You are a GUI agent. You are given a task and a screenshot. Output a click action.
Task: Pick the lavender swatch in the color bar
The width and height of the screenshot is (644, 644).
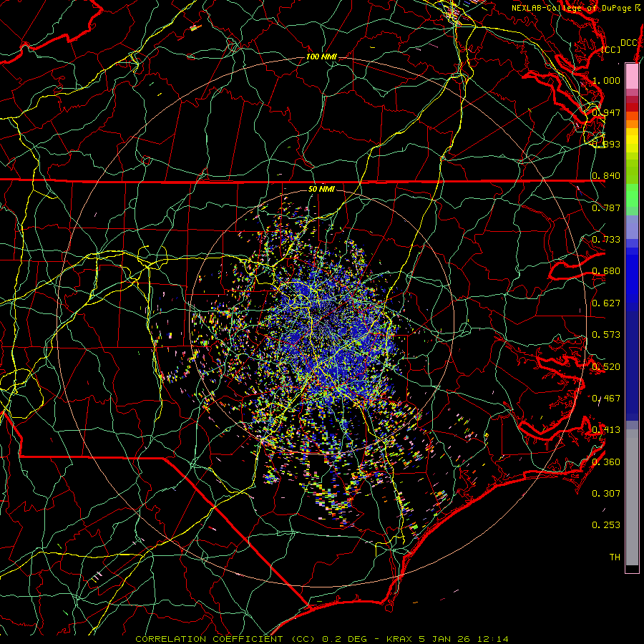click(x=632, y=227)
